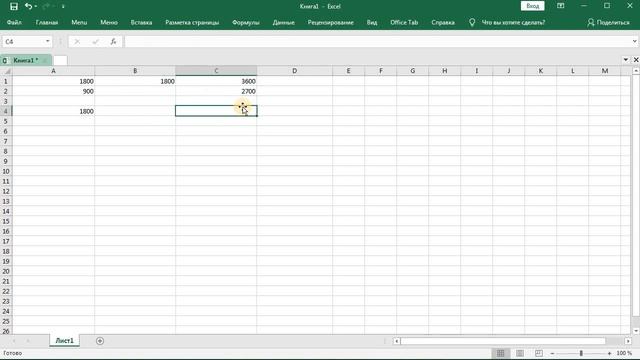
Task: Add a new sheet with plus icon
Action: [100, 341]
